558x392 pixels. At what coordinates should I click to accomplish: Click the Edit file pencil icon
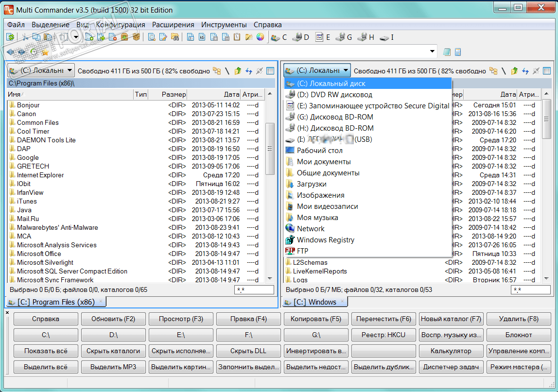(163, 37)
